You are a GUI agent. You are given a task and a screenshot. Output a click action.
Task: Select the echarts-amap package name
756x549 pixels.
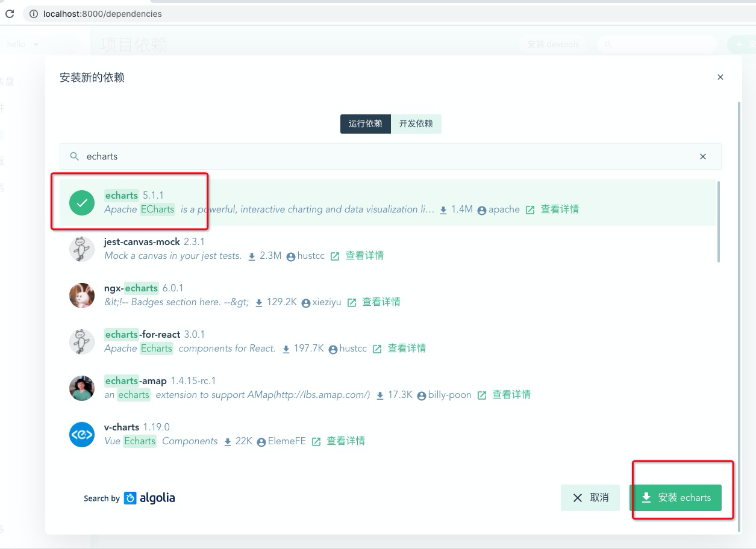(136, 380)
